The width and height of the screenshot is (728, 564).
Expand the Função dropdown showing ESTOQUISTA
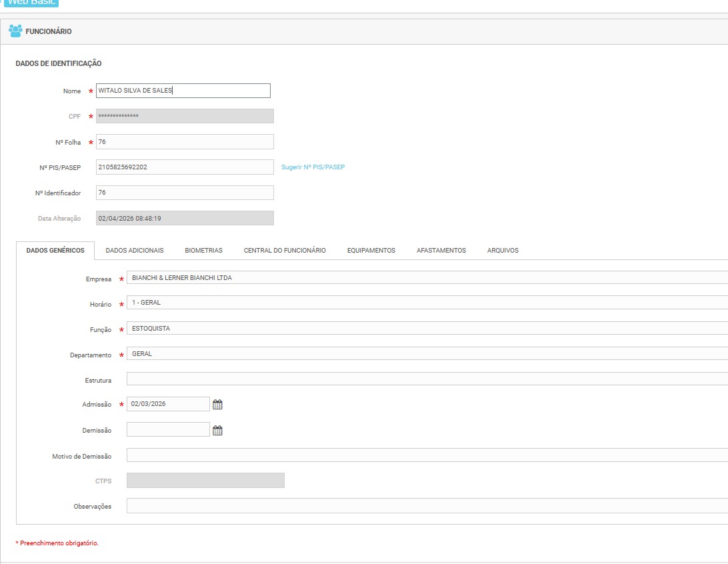pos(427,329)
